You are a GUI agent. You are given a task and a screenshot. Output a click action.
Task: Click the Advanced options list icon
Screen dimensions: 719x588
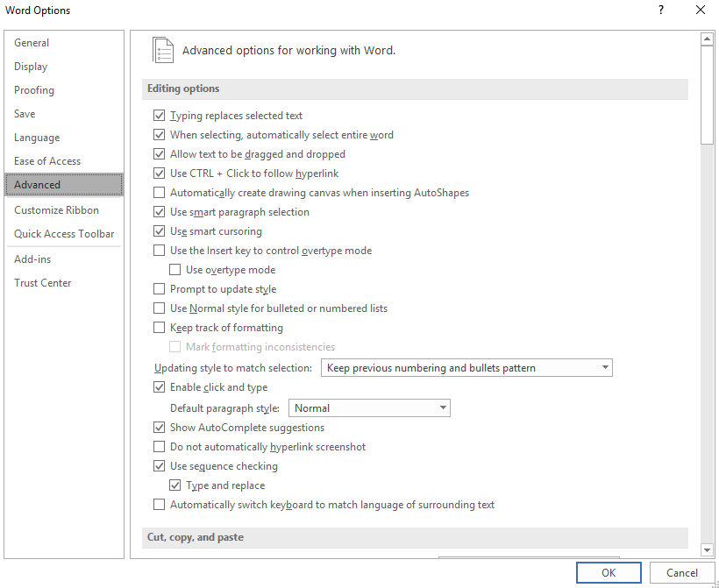pyautogui.click(x=163, y=50)
